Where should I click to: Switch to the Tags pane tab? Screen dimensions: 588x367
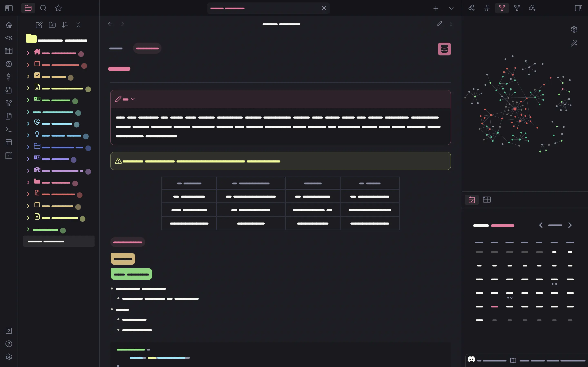487,8
